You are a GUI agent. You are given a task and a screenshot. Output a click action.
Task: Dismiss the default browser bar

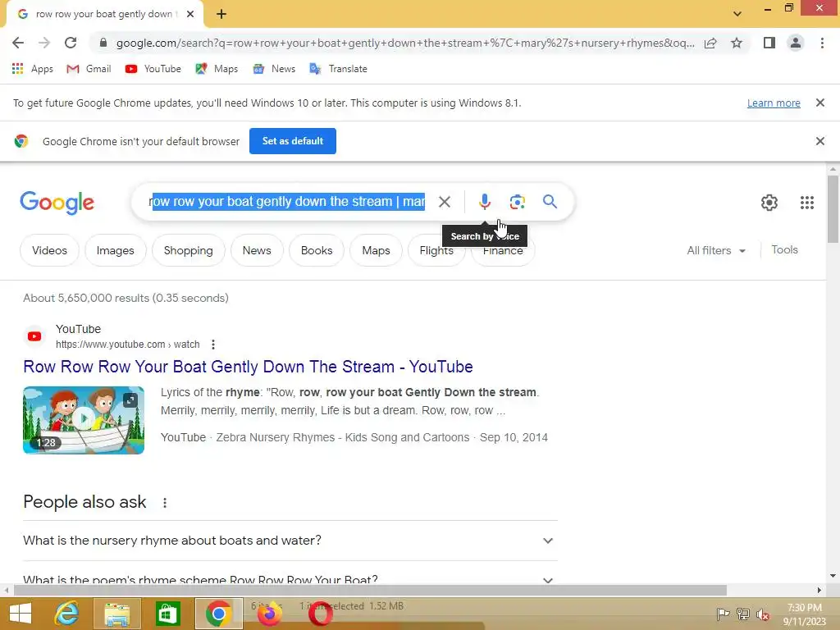(x=820, y=141)
